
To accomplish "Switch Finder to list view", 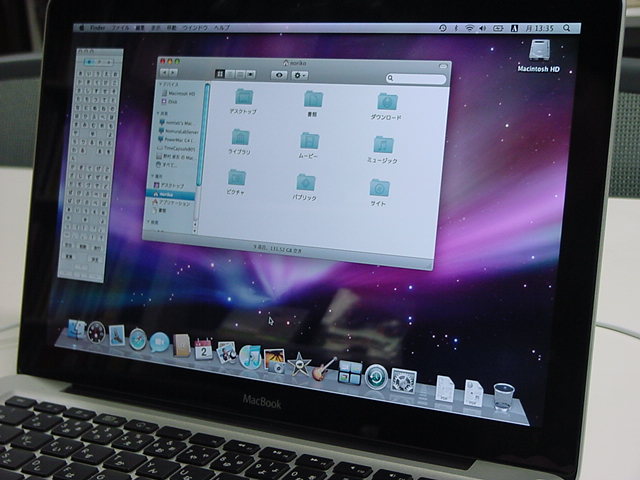I will (232, 74).
